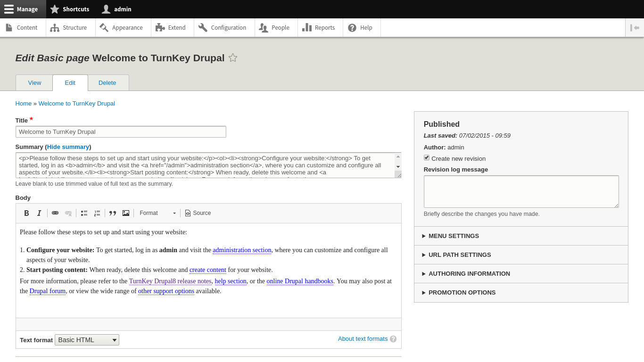Toggle bold formatting in Body editor
Image resolution: width=644 pixels, height=362 pixels.
27,213
